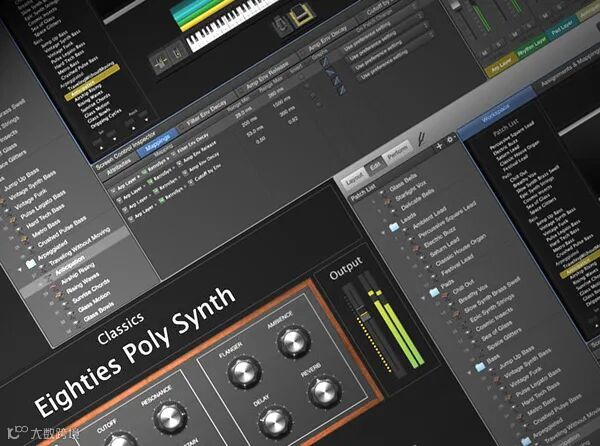Select the Amp Env Release parameter tab
The image size is (600, 446).
point(267,77)
